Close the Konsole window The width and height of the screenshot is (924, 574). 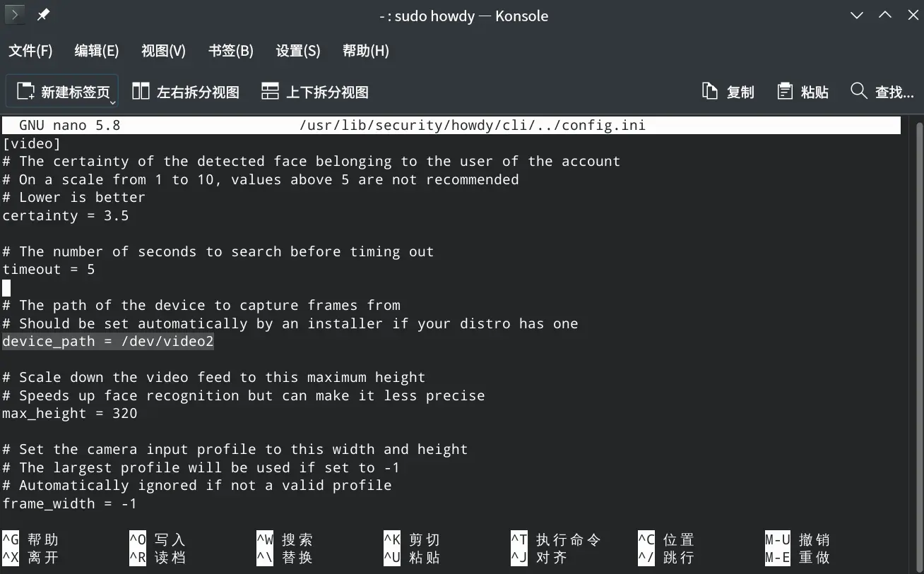(913, 16)
